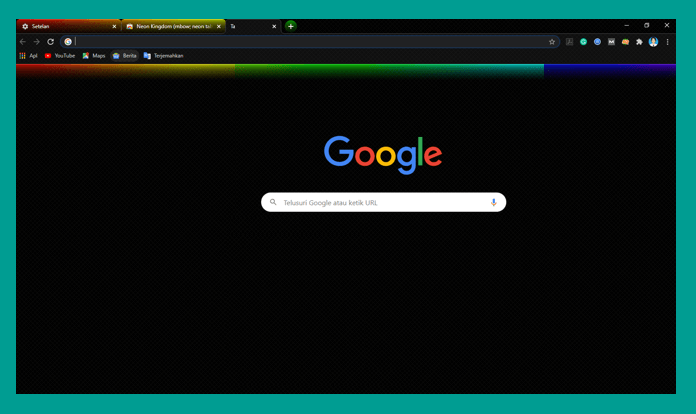Reload the current page
This screenshot has height=414, width=696.
point(51,42)
